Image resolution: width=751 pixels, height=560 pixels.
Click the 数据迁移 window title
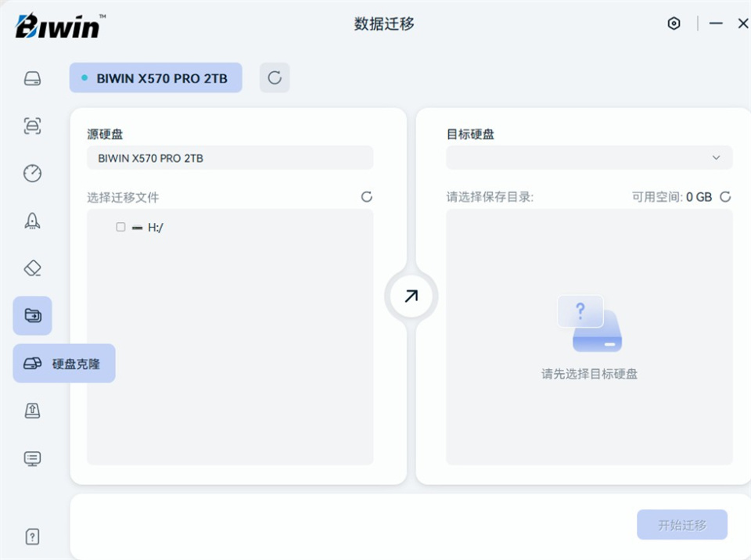pyautogui.click(x=384, y=23)
